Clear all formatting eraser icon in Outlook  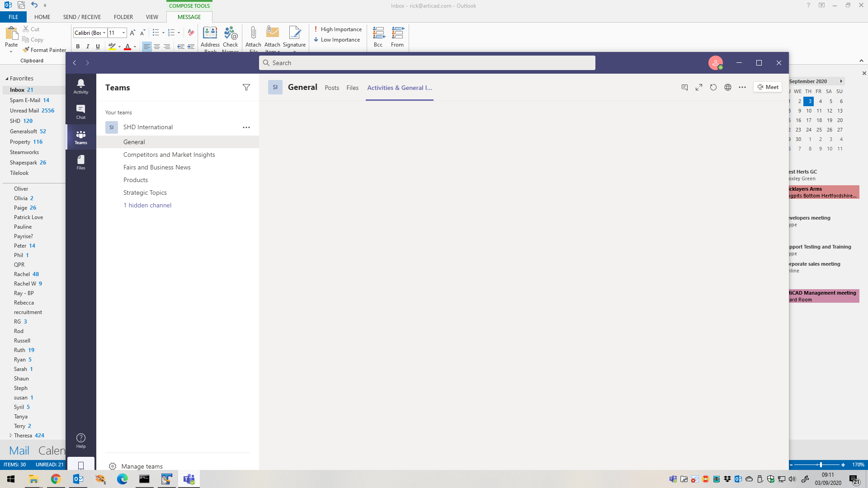[191, 33]
